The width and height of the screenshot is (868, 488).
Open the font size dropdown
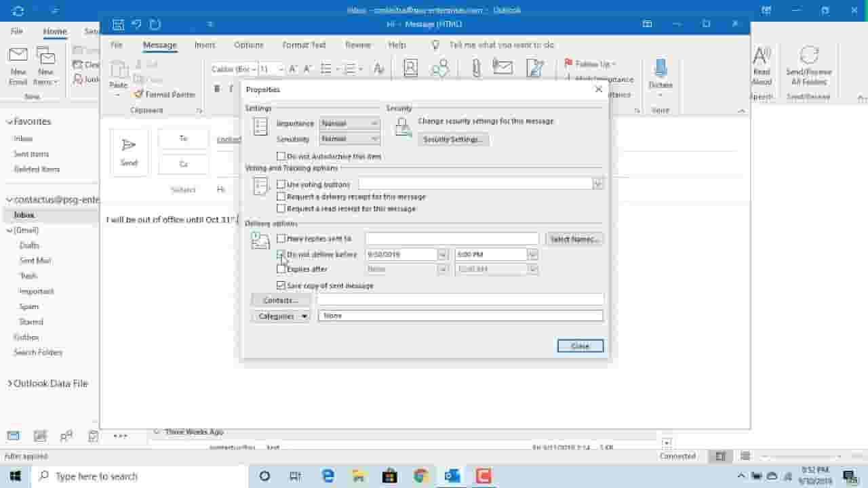281,69
